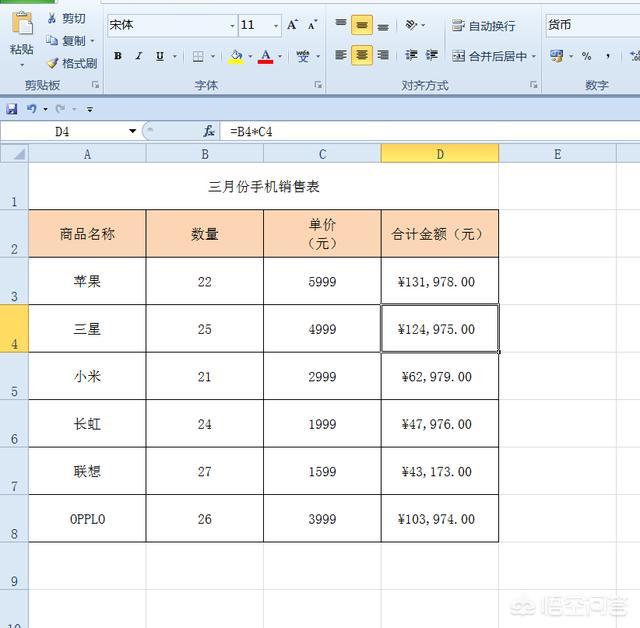This screenshot has height=628, width=640.
Task: Click the Copy (复制) button
Action: pyautogui.click(x=66, y=41)
